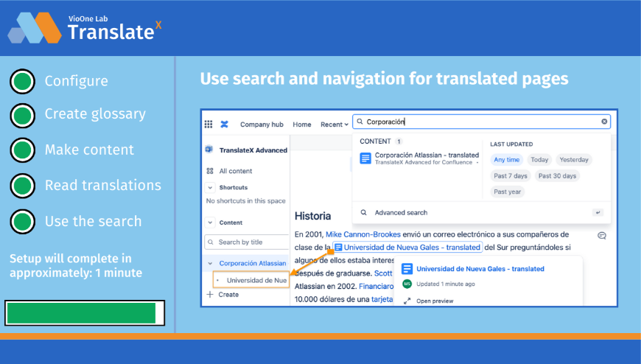
Task: Click the All content grid icon
Action: [x=210, y=171]
